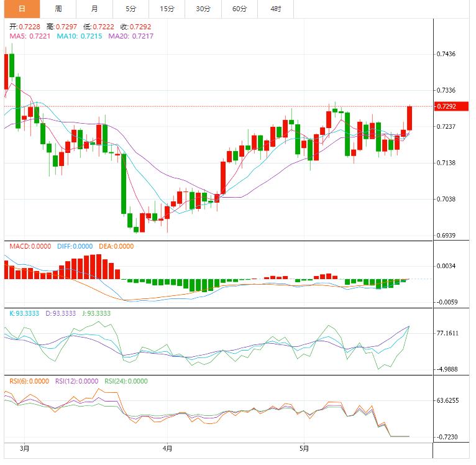This screenshot has height=465, width=476.
Task: Click the 77.1611 KDJ axis label
Action: click(x=447, y=333)
